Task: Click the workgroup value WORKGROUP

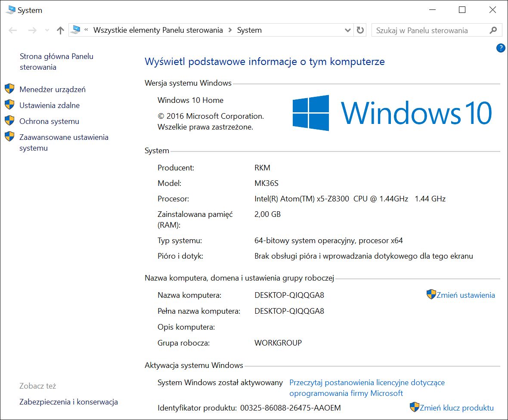Action: [x=278, y=343]
